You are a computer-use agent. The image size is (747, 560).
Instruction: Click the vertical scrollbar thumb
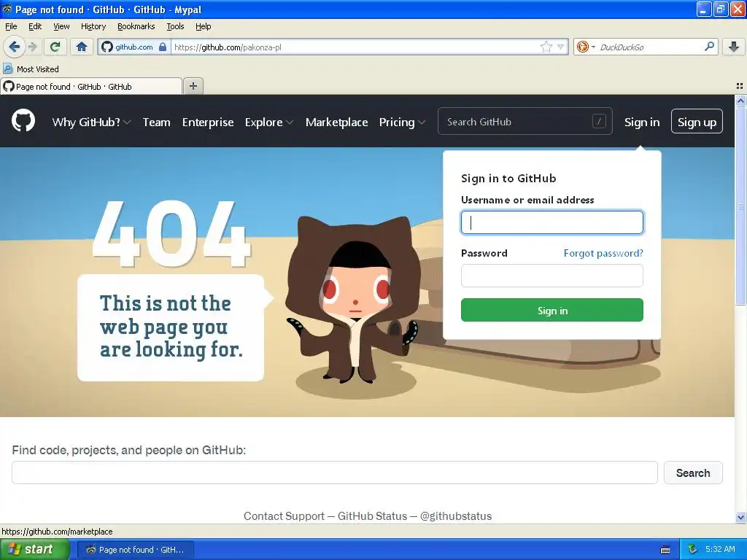click(740, 206)
